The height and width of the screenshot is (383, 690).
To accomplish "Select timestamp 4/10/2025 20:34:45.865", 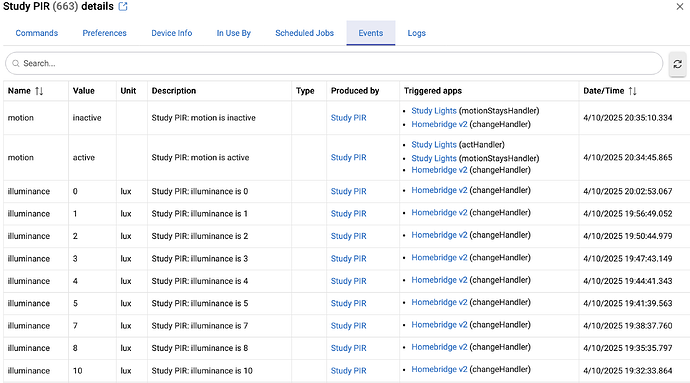I will point(628,158).
